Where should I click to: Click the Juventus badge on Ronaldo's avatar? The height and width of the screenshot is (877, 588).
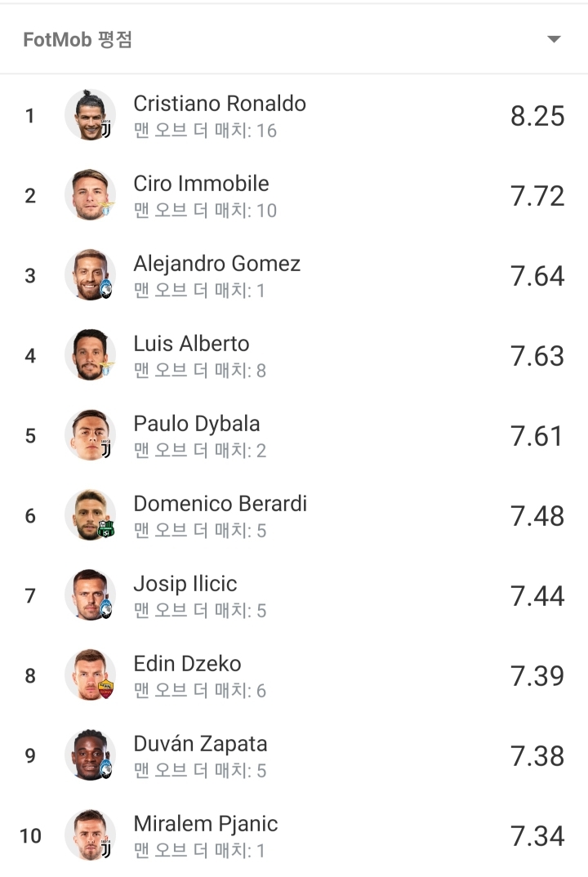(106, 131)
